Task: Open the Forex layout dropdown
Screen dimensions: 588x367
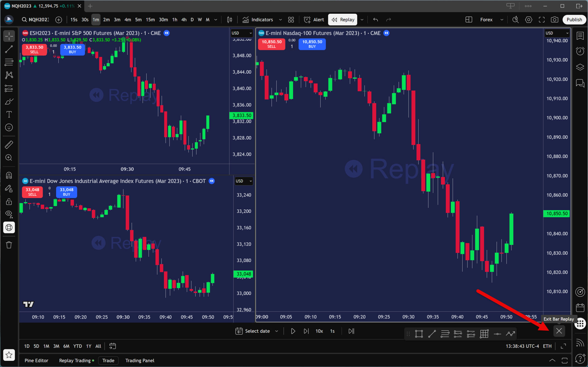Action: (x=501, y=20)
